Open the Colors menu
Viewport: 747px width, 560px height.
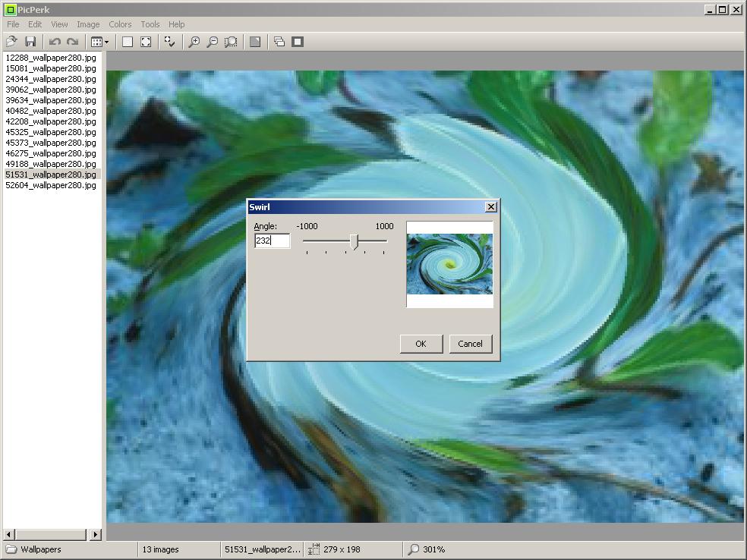pos(120,24)
